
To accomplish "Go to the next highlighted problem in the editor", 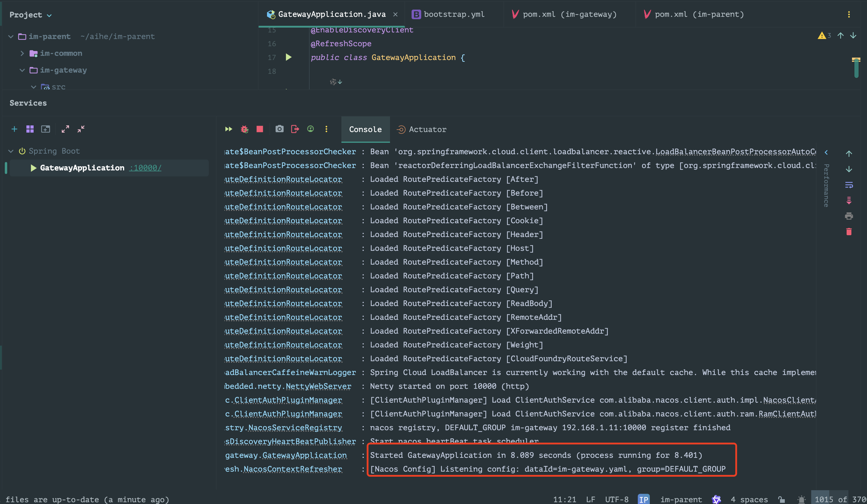I will [853, 35].
